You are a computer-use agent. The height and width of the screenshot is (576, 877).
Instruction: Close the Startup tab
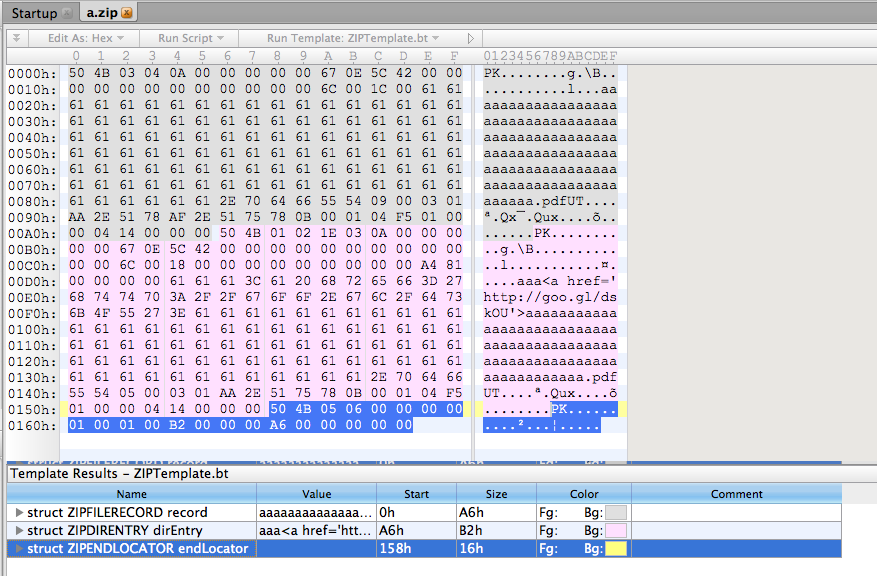click(66, 13)
